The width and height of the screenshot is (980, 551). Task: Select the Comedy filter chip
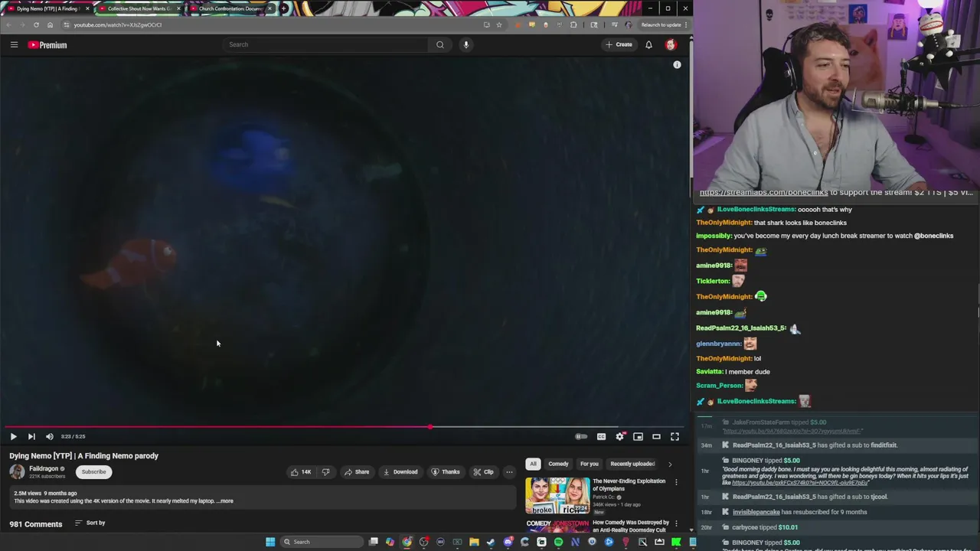coord(558,464)
